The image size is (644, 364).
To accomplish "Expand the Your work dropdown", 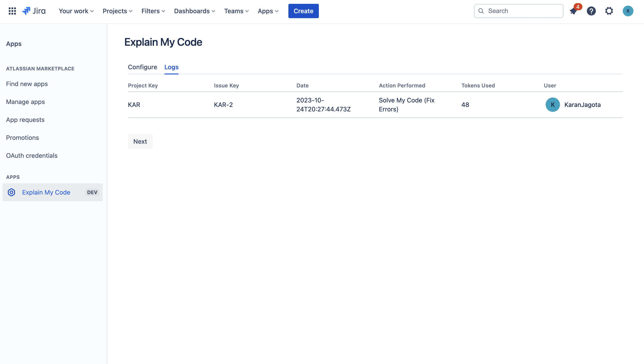I will click(76, 11).
